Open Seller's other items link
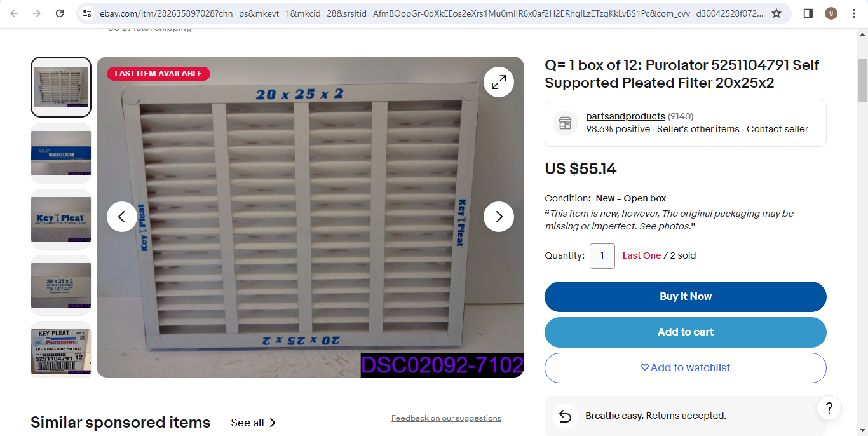Image resolution: width=868 pixels, height=436 pixels. click(698, 129)
